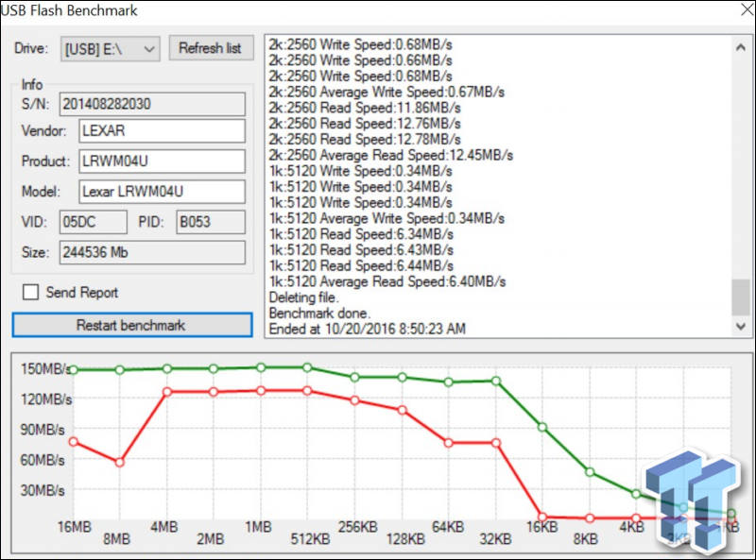The height and width of the screenshot is (560, 756).
Task: Select the Read Speed:12.78MB/s log line
Action: (365, 139)
